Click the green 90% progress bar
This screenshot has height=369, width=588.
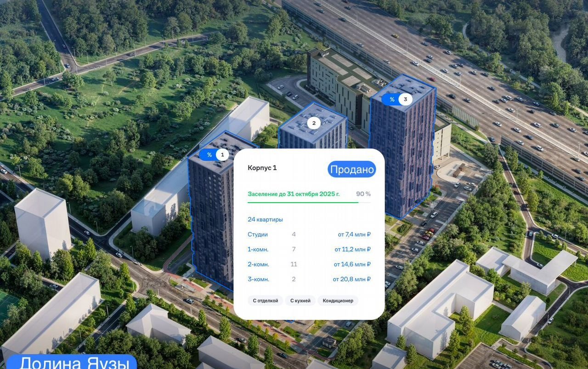coord(303,202)
